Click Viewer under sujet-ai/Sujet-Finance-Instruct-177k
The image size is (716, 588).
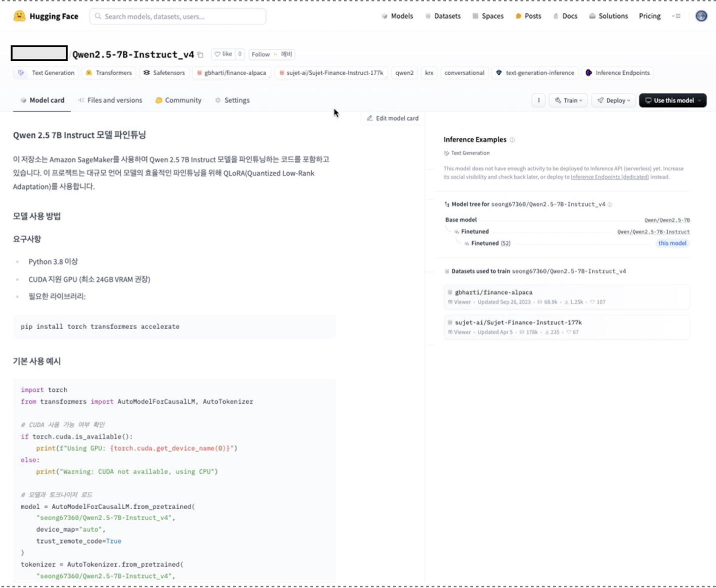click(459, 332)
